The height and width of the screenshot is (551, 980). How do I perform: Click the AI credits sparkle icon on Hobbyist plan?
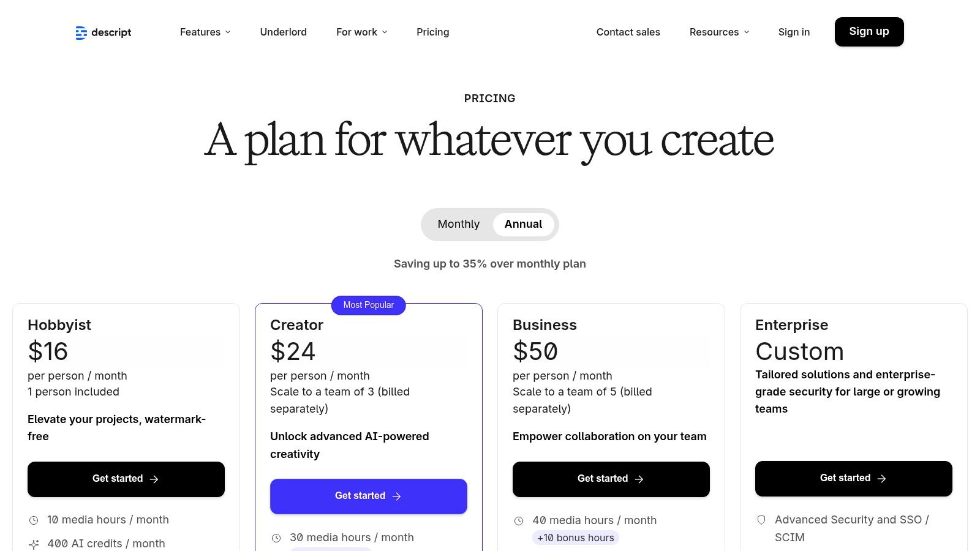coord(34,543)
